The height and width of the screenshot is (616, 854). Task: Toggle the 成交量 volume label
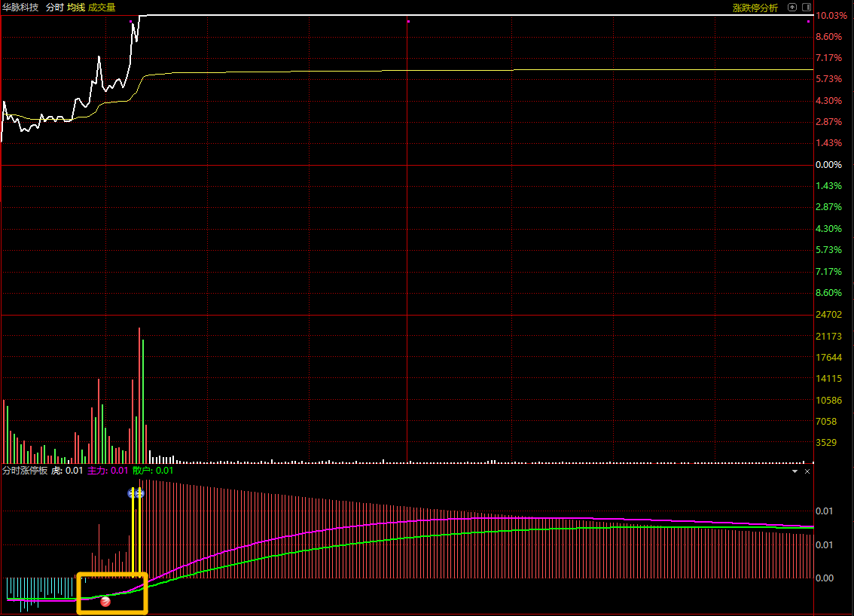coord(102,7)
